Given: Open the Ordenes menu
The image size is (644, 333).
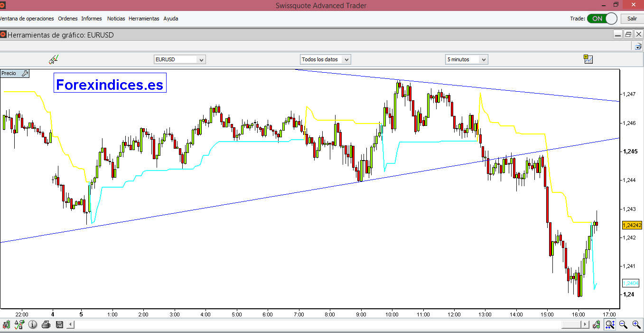Looking at the screenshot, I should [x=68, y=19].
